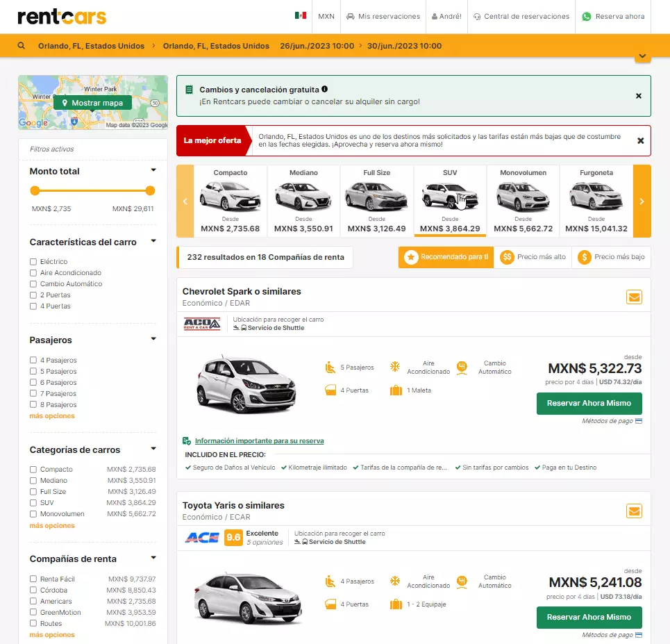Open the search magnifier icon in the orange bar
This screenshot has width=670, height=644.
[21, 45]
